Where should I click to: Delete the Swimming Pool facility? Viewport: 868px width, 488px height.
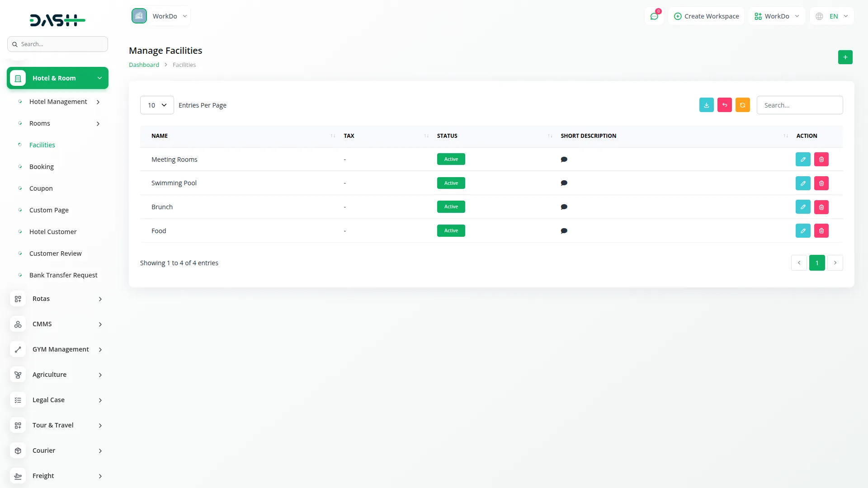(x=821, y=183)
